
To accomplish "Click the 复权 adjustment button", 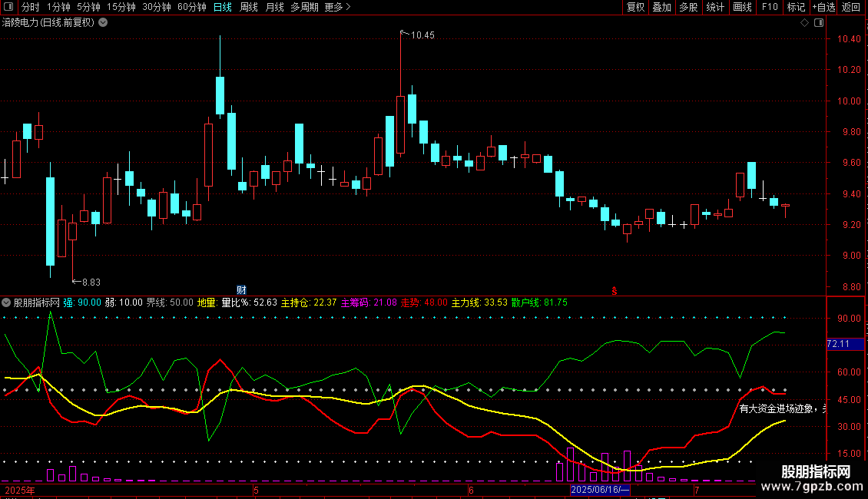I will (x=635, y=7).
